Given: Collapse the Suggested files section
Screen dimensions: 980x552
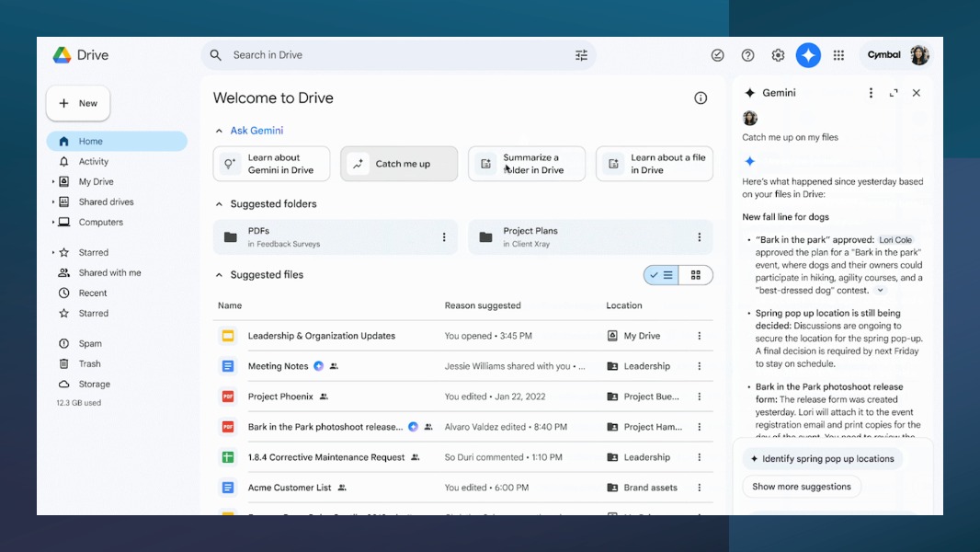Looking at the screenshot, I should 219,275.
